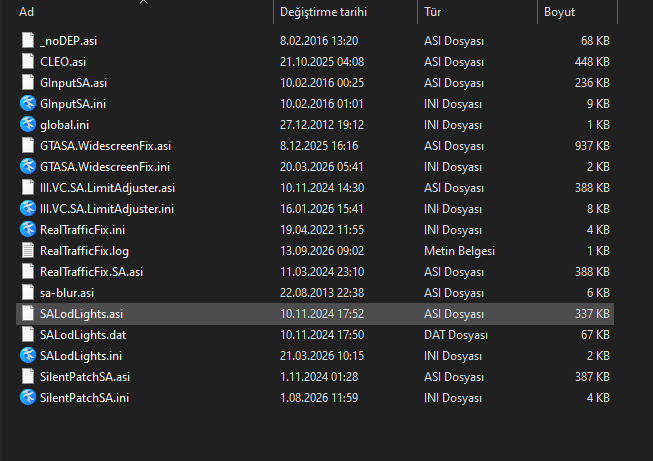Image resolution: width=653 pixels, height=461 pixels.
Task: Sort files by the Boyut column header
Action: pos(559,12)
